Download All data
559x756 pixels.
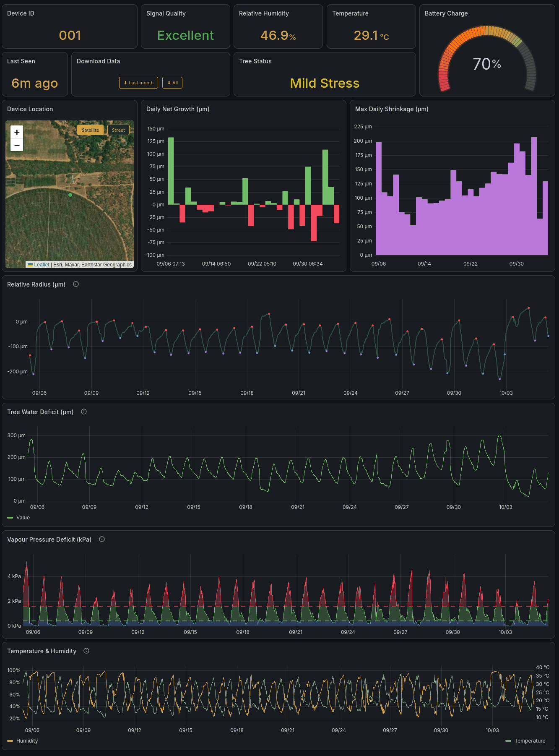point(172,83)
